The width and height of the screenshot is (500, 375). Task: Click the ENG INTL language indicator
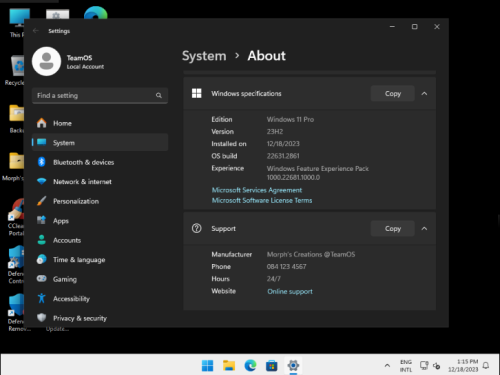(x=406, y=366)
